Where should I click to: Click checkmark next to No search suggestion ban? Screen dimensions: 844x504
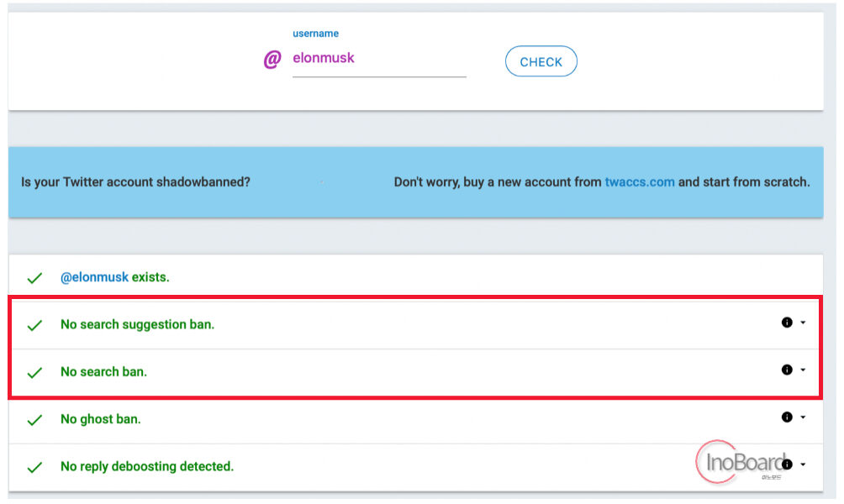[x=34, y=325]
